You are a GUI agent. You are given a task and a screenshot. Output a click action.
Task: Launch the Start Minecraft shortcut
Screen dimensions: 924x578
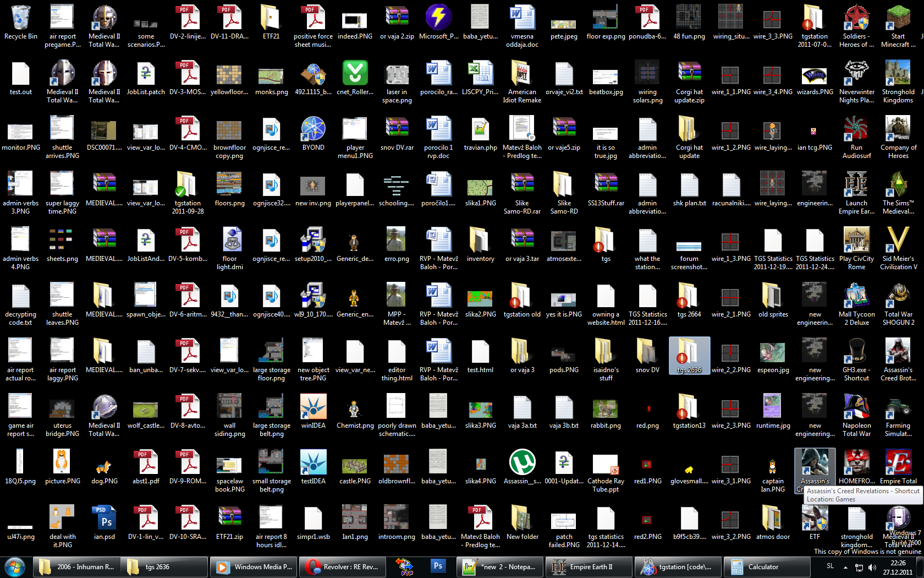(x=899, y=19)
